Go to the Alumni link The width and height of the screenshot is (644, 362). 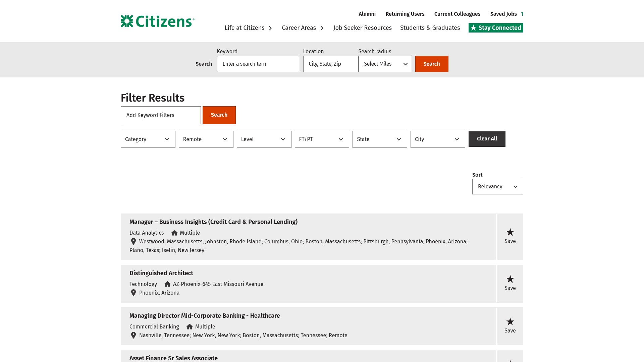pyautogui.click(x=367, y=14)
